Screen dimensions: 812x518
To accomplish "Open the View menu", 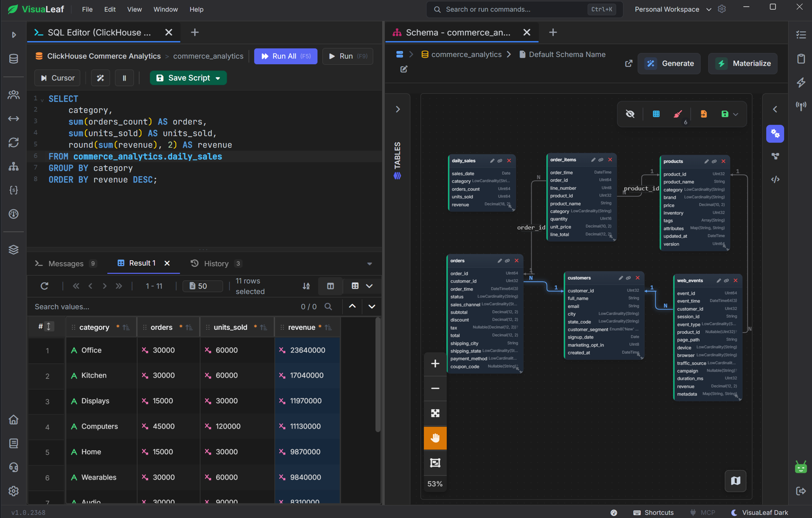I will (x=134, y=9).
